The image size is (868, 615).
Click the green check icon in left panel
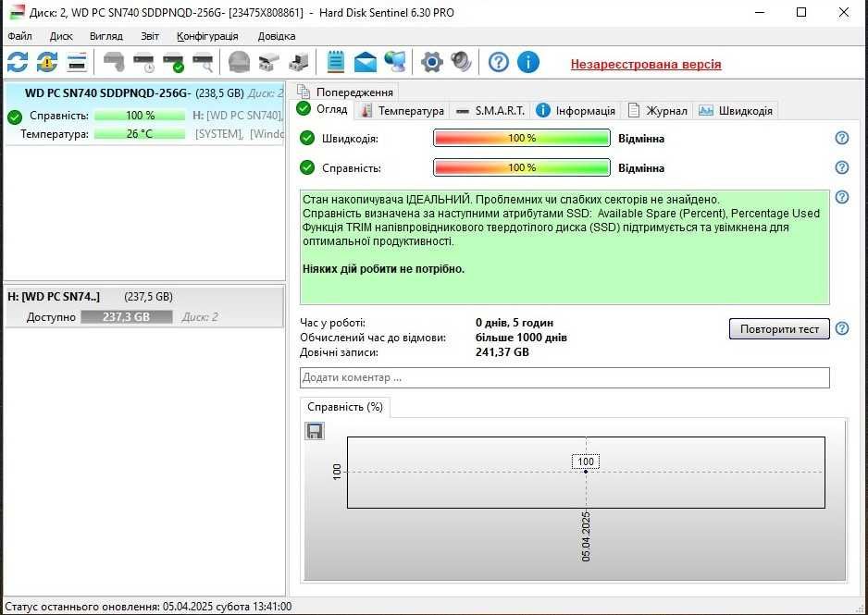(15, 117)
